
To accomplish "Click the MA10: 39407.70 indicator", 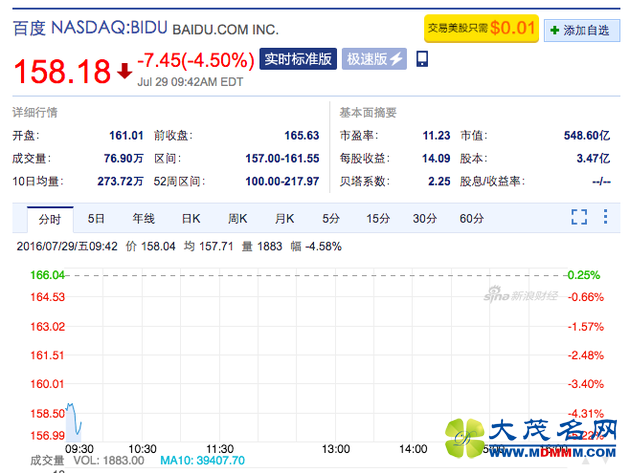I will 202,461.
